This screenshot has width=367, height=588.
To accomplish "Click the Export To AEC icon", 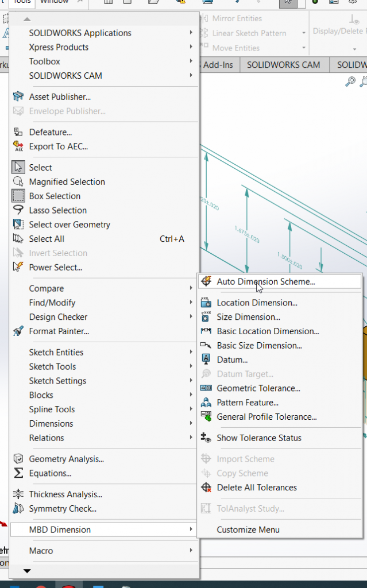I will point(18,146).
